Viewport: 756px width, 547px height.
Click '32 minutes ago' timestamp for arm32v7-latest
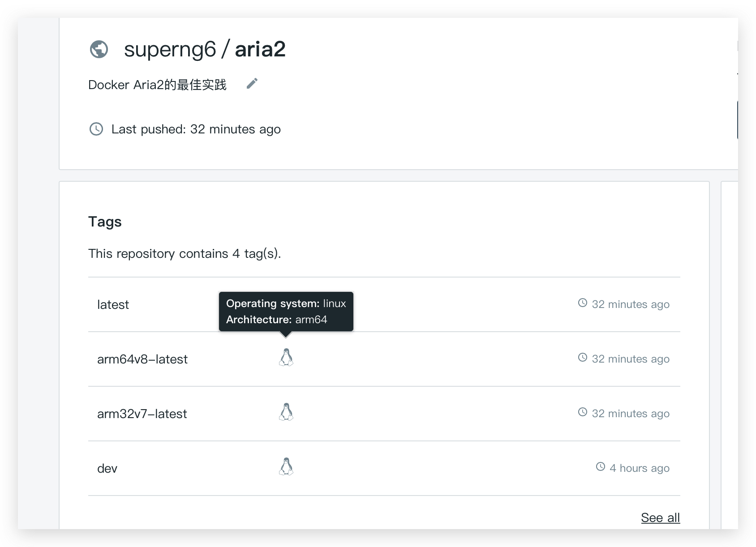click(631, 414)
